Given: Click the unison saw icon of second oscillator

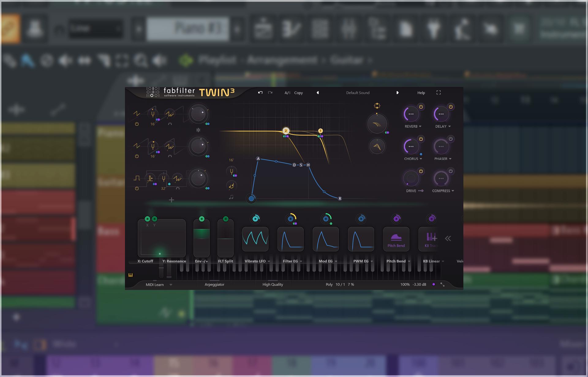Looking at the screenshot, I should [x=170, y=146].
